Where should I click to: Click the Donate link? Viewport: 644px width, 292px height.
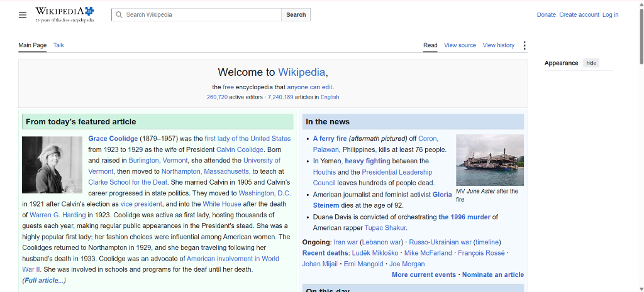pyautogui.click(x=547, y=15)
